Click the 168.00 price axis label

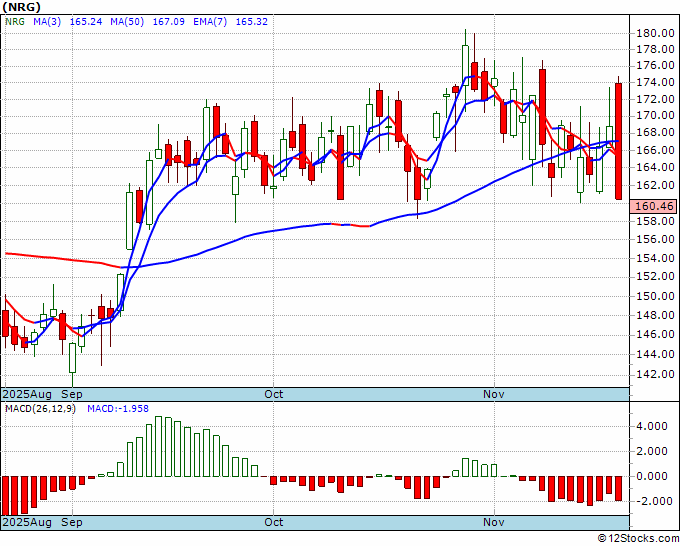(655, 133)
